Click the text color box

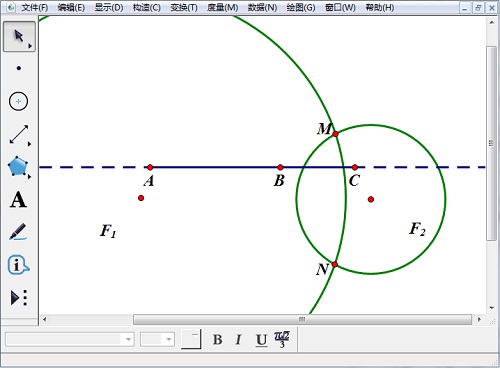[x=191, y=339]
